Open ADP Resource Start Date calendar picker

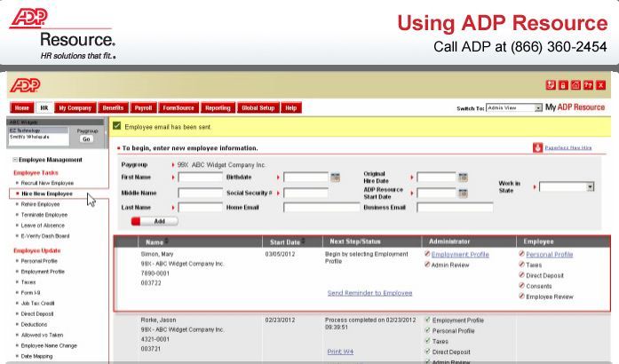[463, 193]
